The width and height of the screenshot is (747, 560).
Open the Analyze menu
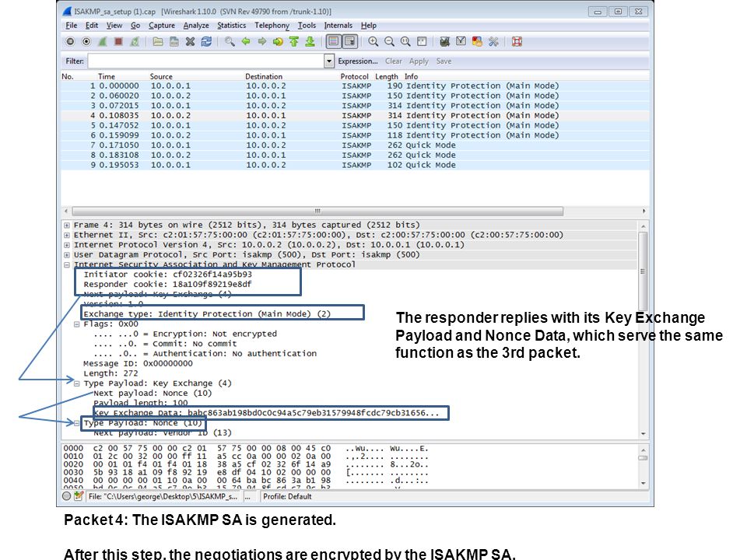[x=196, y=25]
